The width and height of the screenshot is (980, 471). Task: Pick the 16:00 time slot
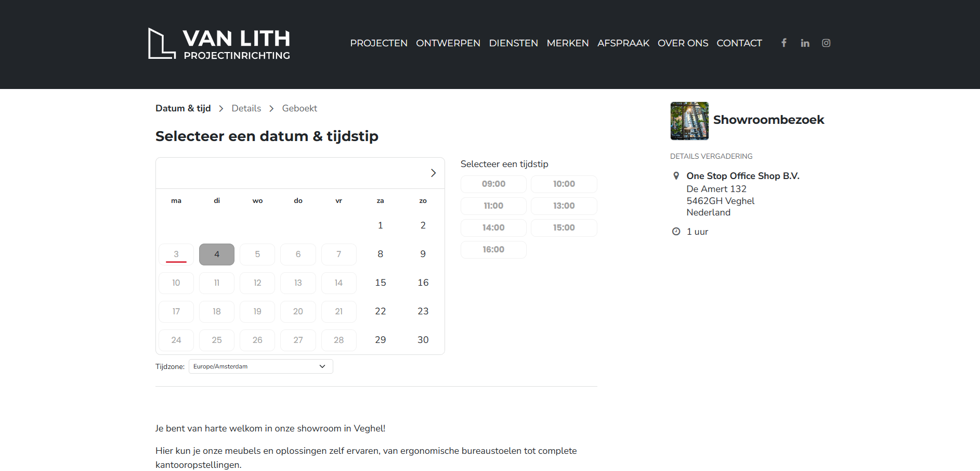point(493,250)
